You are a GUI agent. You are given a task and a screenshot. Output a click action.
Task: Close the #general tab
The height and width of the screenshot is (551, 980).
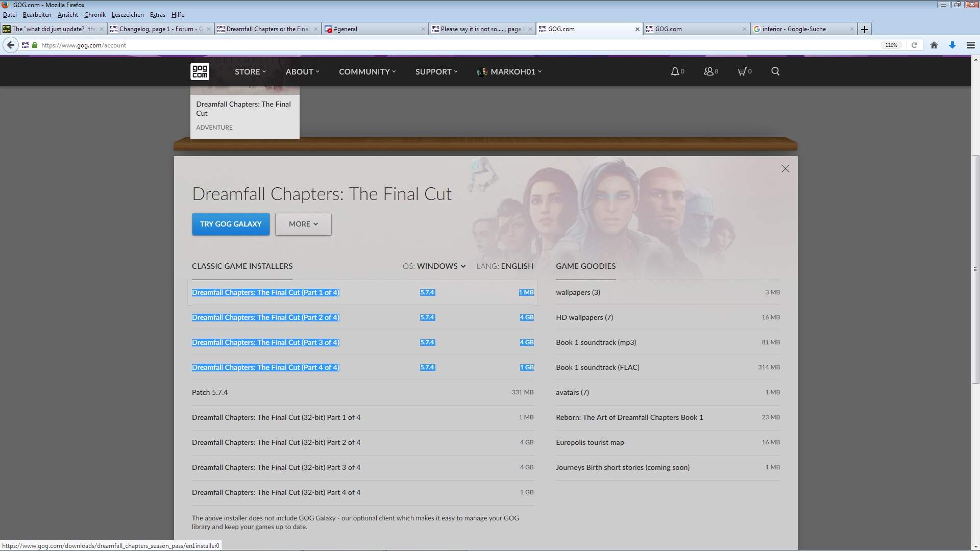pyautogui.click(x=423, y=29)
